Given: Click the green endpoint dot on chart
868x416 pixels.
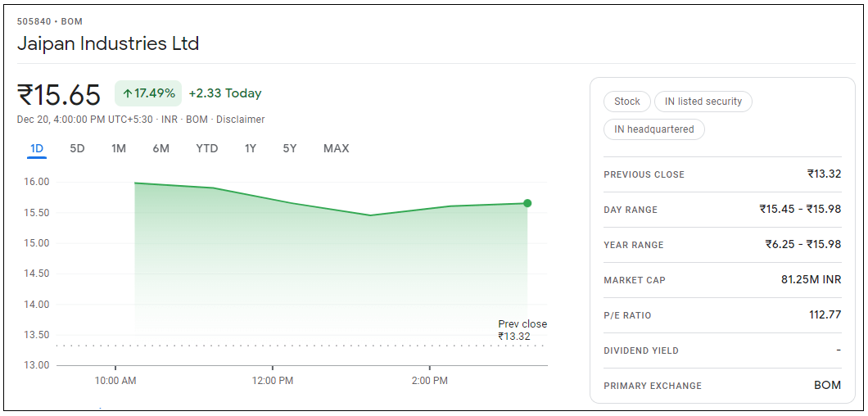Looking at the screenshot, I should (527, 203).
